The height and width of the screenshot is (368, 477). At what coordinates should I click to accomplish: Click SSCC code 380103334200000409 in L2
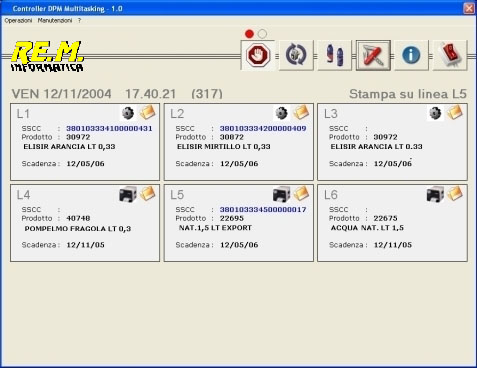(x=263, y=128)
